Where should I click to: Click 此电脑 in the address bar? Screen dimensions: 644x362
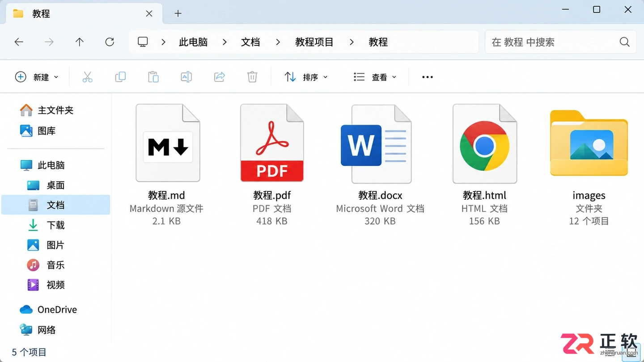tap(193, 42)
